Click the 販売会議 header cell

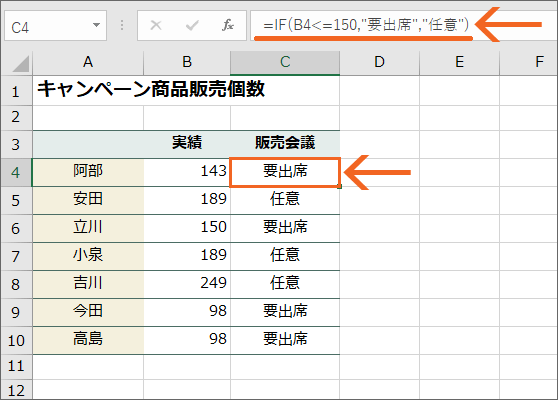click(285, 143)
